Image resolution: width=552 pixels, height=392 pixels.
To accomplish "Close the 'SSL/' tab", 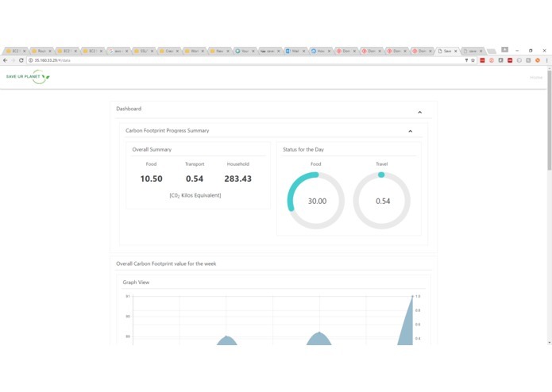I will pyautogui.click(x=152, y=51).
